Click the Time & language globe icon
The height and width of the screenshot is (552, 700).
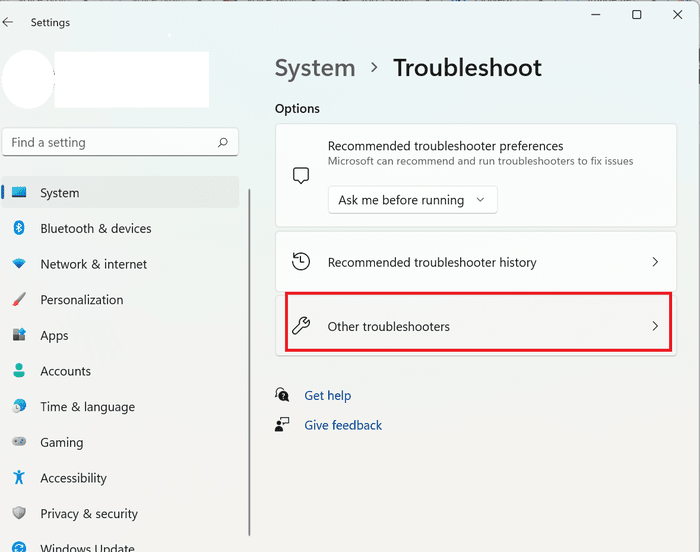[x=19, y=406]
